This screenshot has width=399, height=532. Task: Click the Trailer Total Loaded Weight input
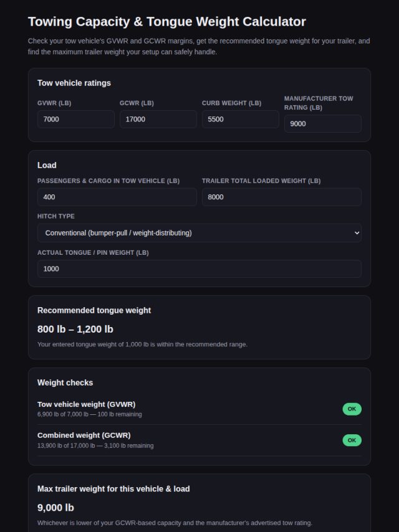(282, 197)
